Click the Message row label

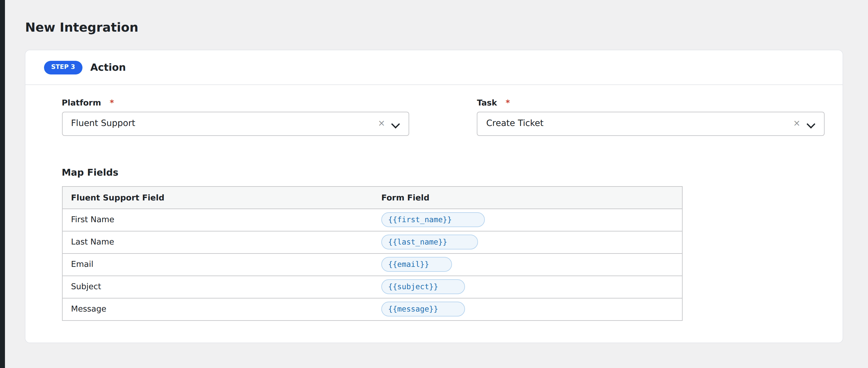pyautogui.click(x=88, y=309)
